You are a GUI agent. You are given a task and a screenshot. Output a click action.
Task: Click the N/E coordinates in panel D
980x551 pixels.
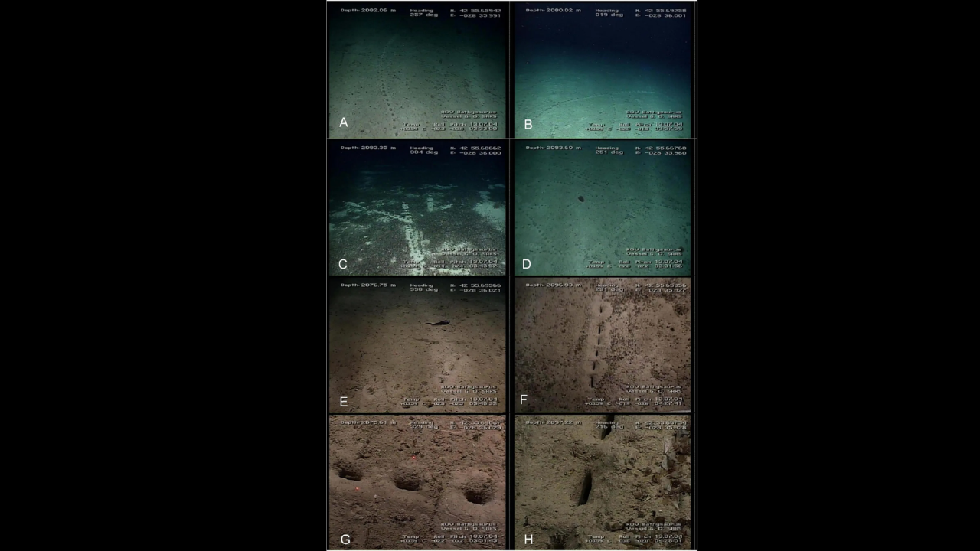tap(661, 150)
